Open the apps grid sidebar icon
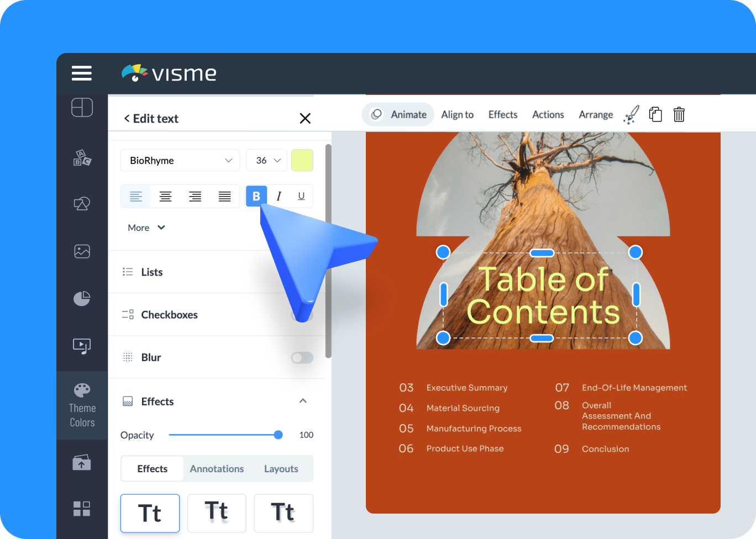Image resolution: width=756 pixels, height=539 pixels. (82, 509)
